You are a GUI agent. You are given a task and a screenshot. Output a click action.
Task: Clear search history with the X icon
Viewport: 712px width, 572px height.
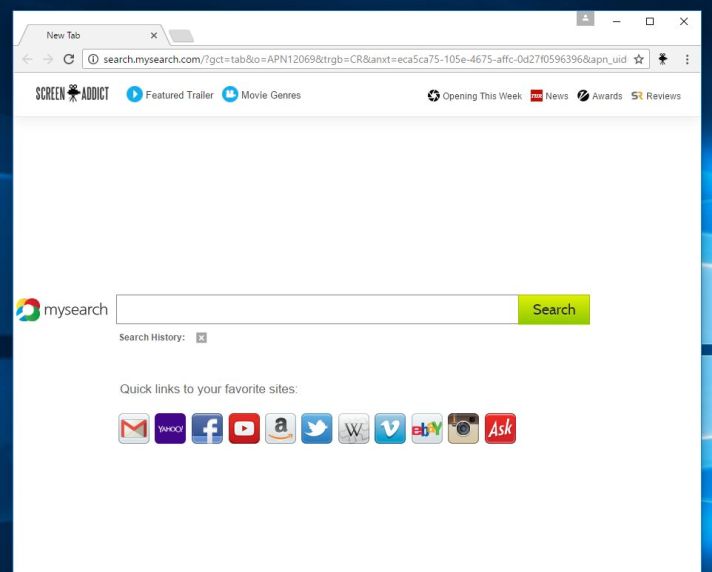201,337
